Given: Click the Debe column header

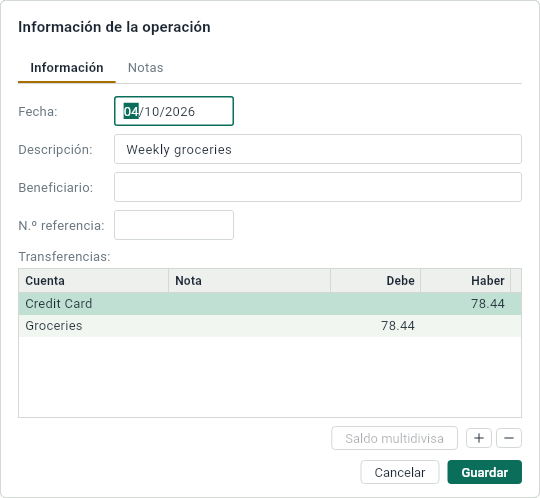Looking at the screenshot, I should pyautogui.click(x=375, y=281).
